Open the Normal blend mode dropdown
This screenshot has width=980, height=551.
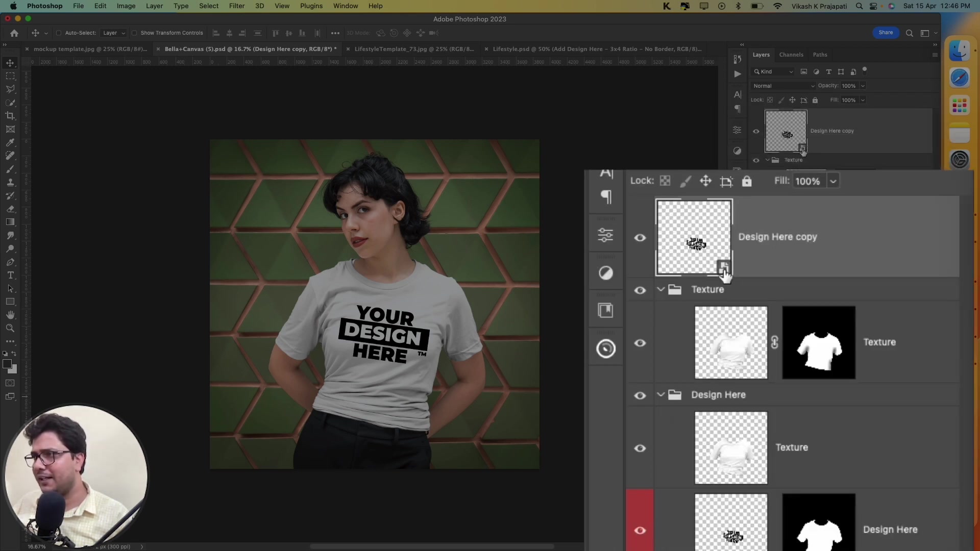782,86
